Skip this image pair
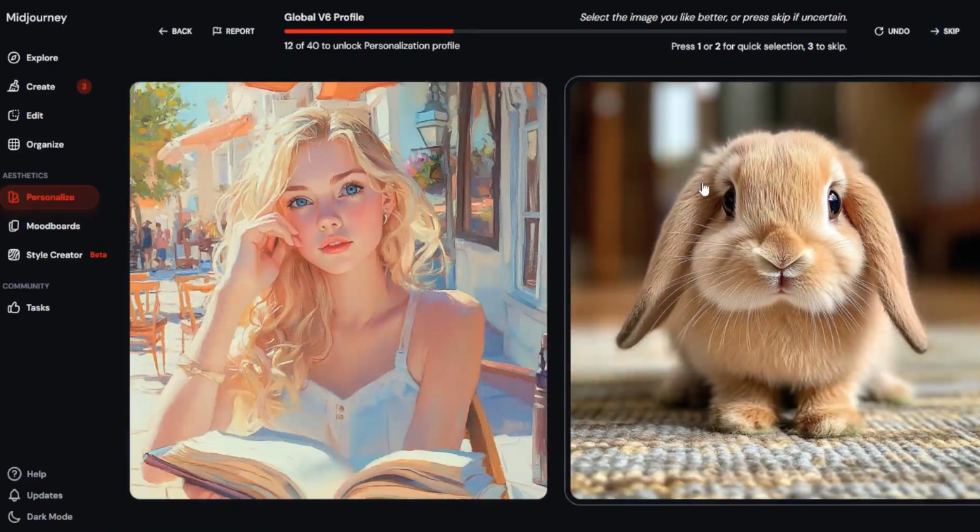This screenshot has height=532, width=980. pyautogui.click(x=945, y=31)
